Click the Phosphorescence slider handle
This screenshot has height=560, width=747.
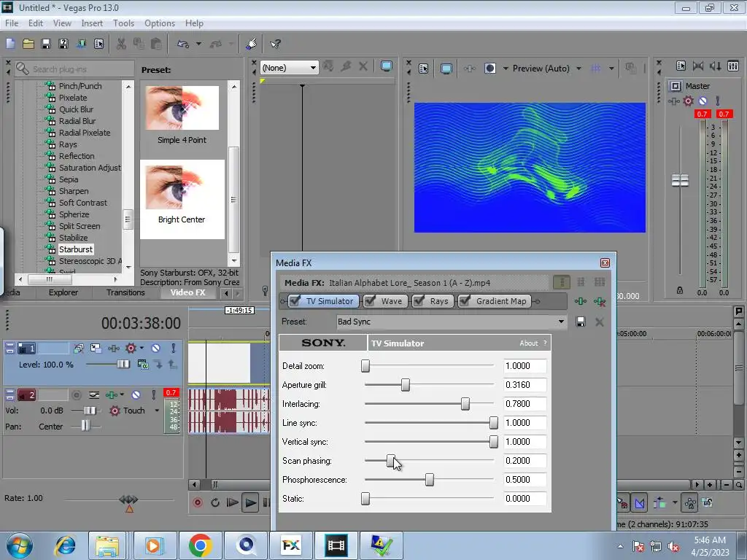tap(429, 480)
